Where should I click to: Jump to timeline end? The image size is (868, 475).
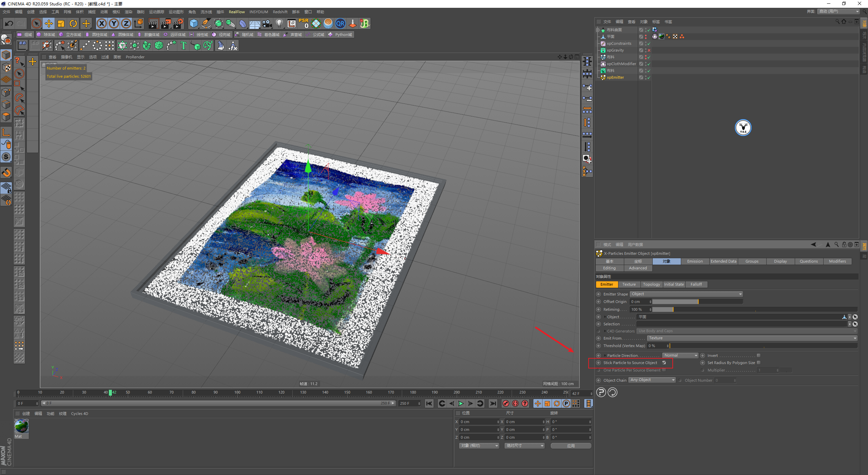coord(493,403)
